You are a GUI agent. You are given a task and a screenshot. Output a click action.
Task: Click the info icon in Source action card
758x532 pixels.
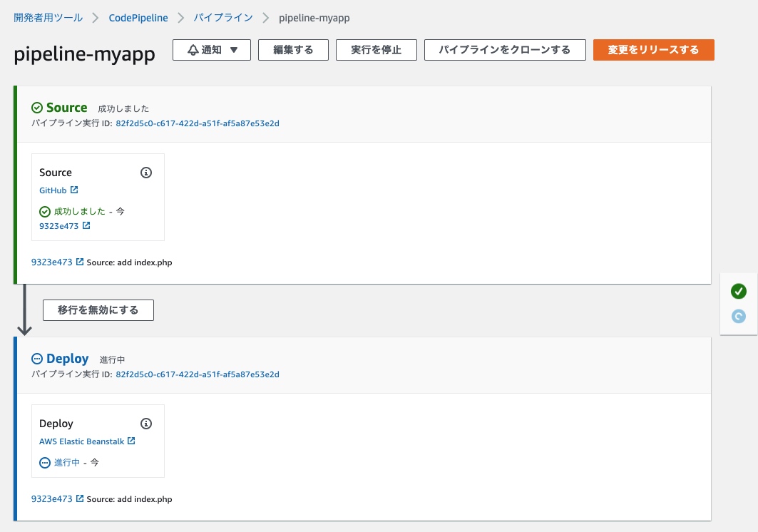(x=146, y=173)
